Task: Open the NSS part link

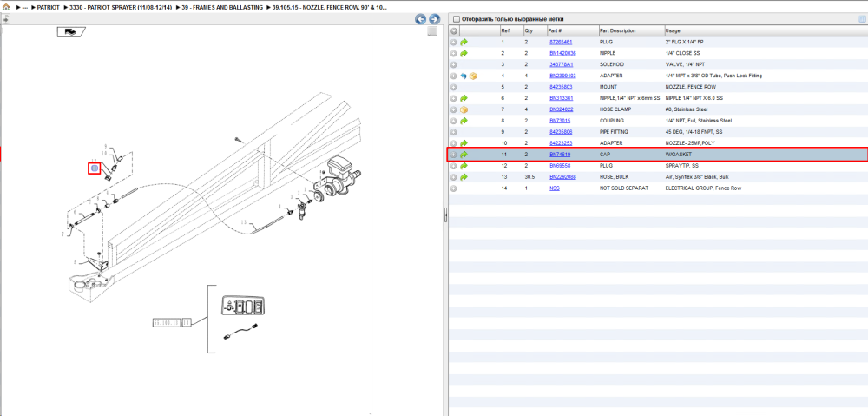Action: tap(554, 188)
